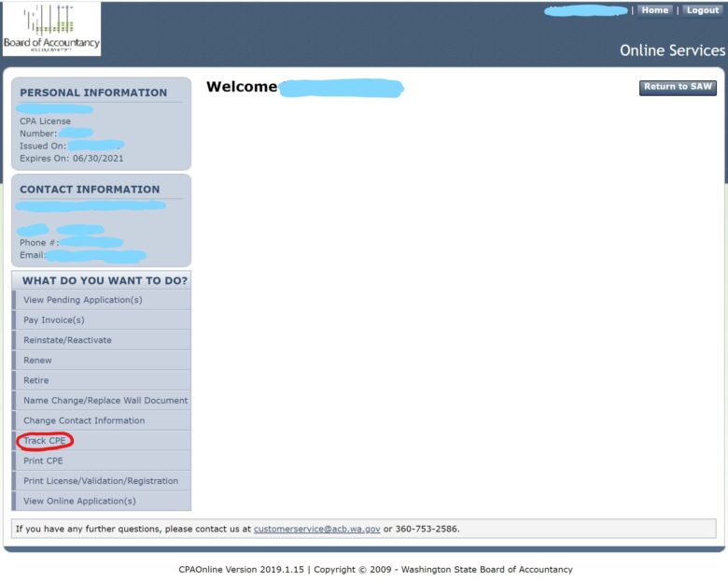Open View Online Application(s)

pyautogui.click(x=101, y=501)
